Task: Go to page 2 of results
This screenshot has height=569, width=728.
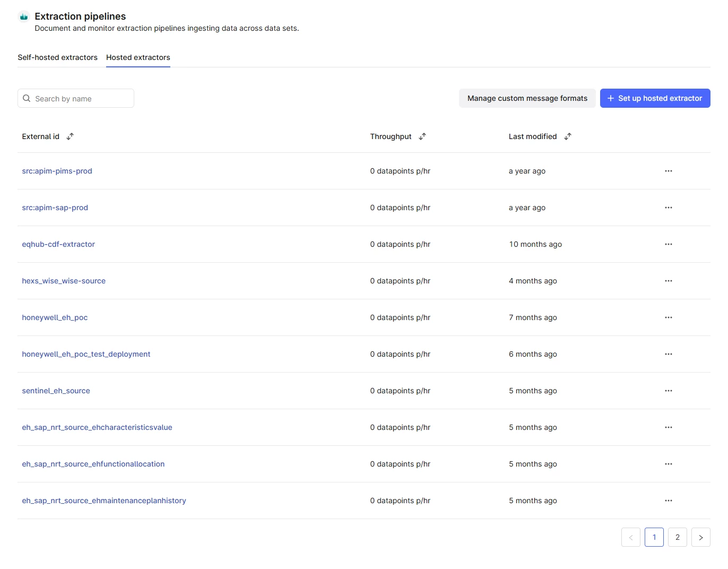Action: click(x=677, y=537)
